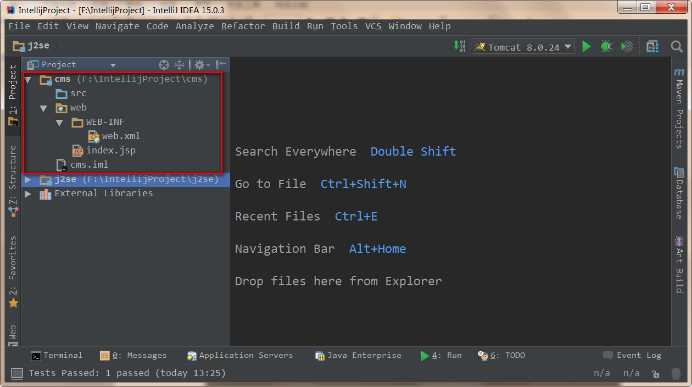Image resolution: width=692 pixels, height=387 pixels.
Task: Click the Make Project build icon
Action: (x=459, y=46)
